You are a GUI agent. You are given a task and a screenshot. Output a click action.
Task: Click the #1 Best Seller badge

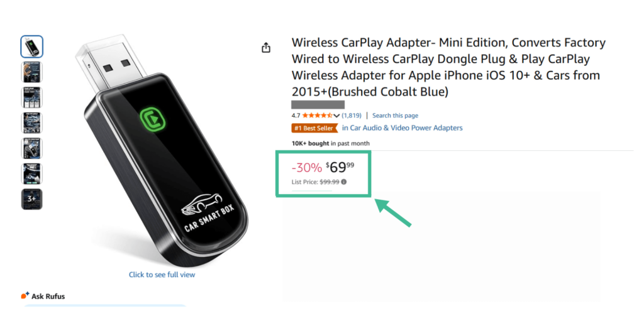coord(314,128)
